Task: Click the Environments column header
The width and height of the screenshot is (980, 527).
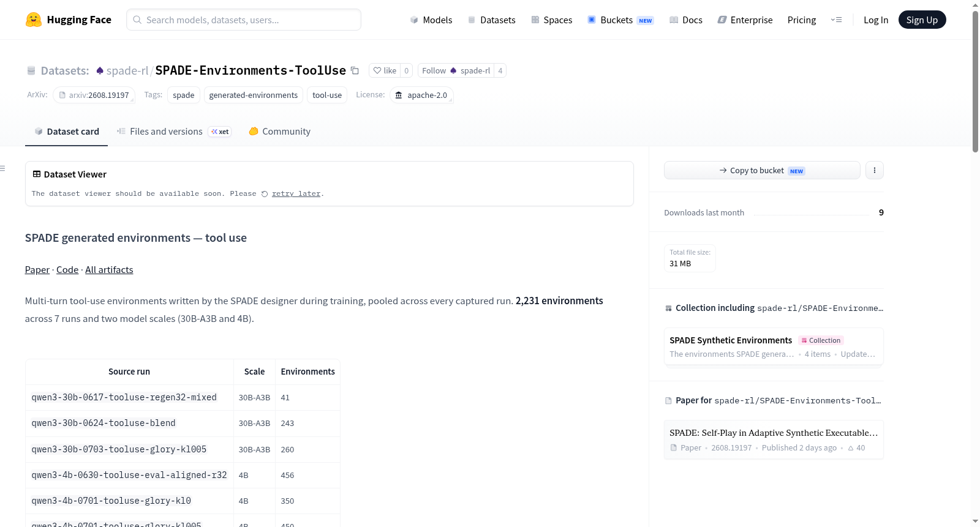Action: pos(308,372)
